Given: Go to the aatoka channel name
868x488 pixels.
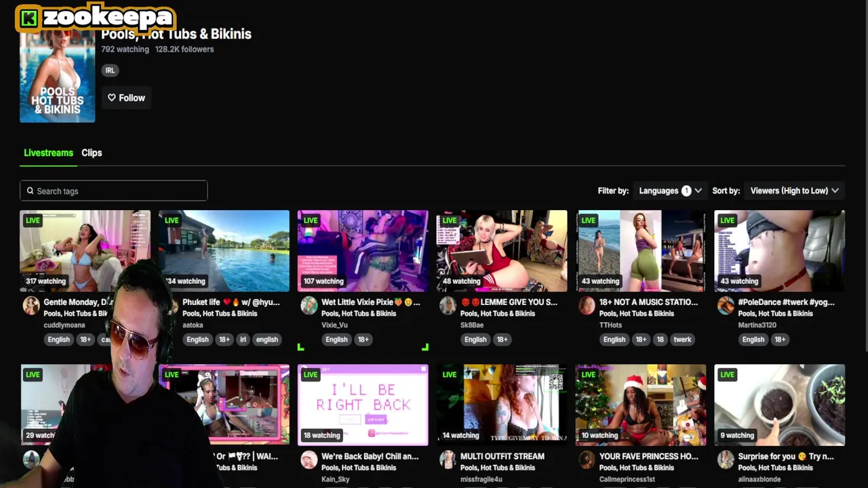Looking at the screenshot, I should point(193,325).
